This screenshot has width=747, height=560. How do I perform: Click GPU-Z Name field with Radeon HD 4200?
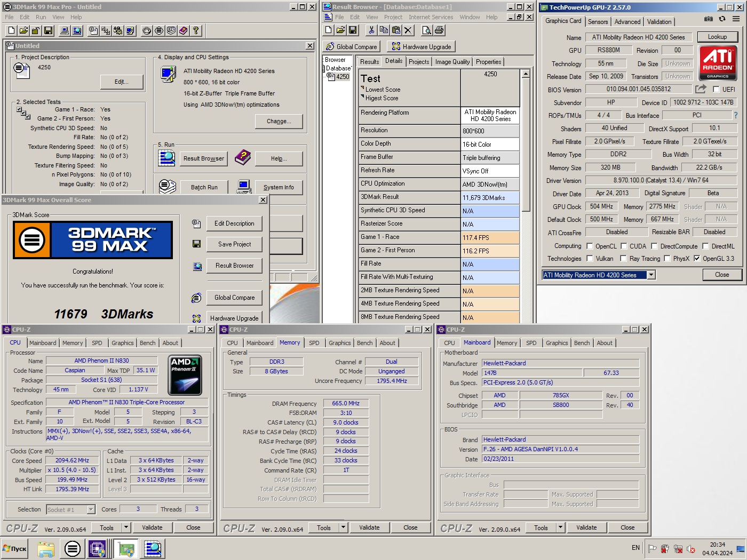tap(638, 37)
